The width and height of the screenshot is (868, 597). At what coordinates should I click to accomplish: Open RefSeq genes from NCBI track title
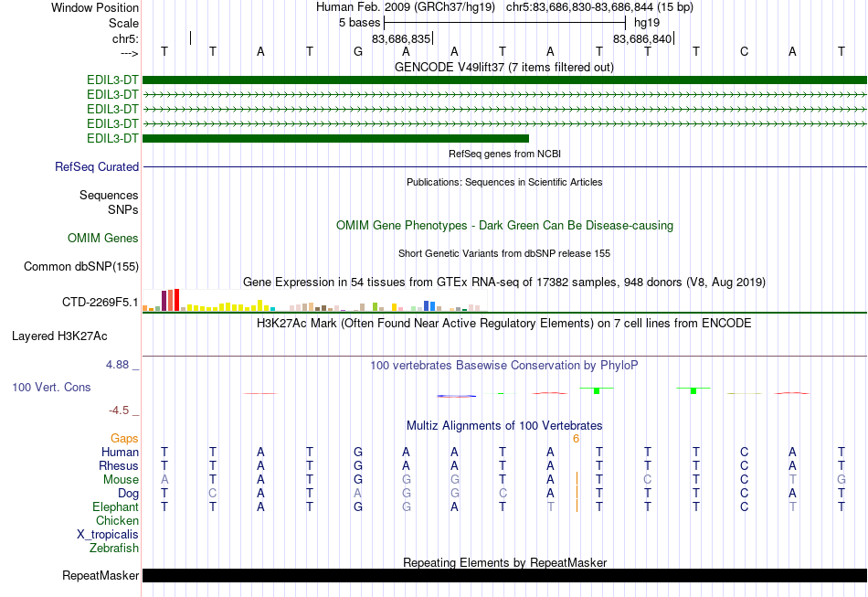click(x=504, y=154)
